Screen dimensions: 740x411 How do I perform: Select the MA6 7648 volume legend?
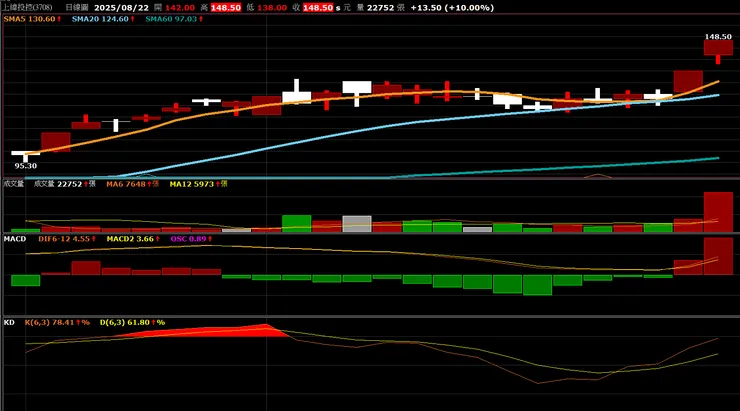pyautogui.click(x=132, y=184)
